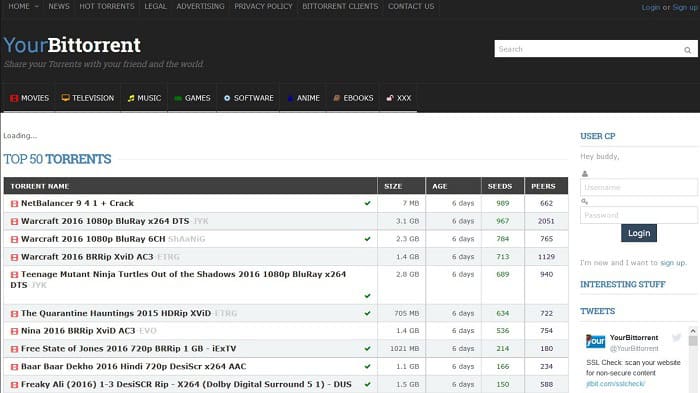
Task: Open the Home menu dropdown
Action: (x=23, y=6)
